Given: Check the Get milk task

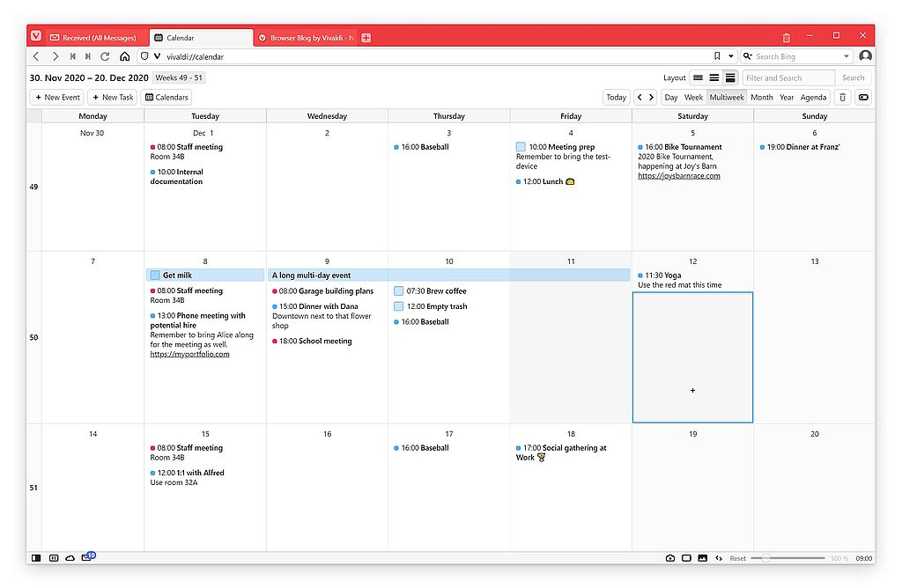Looking at the screenshot, I should (x=155, y=276).
